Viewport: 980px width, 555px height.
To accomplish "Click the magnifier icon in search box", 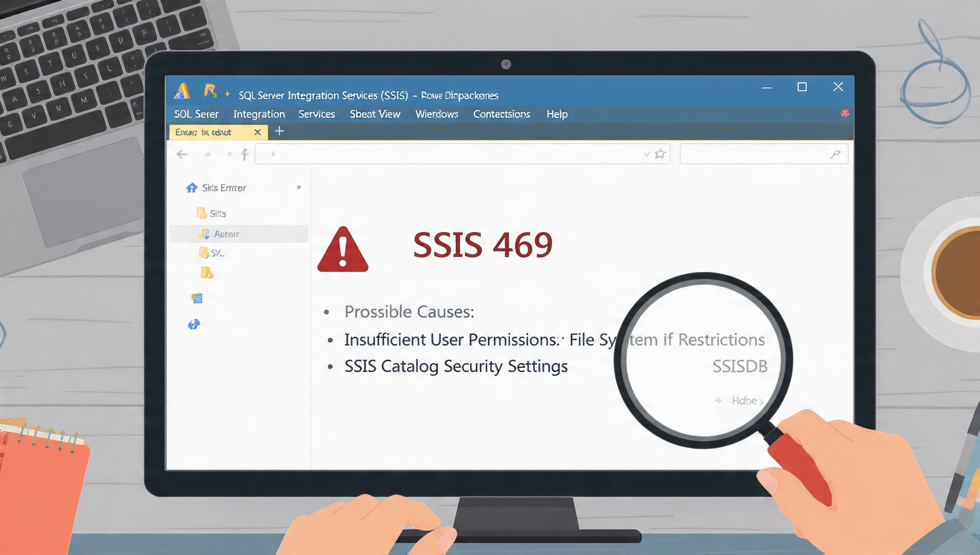I will pyautogui.click(x=835, y=154).
